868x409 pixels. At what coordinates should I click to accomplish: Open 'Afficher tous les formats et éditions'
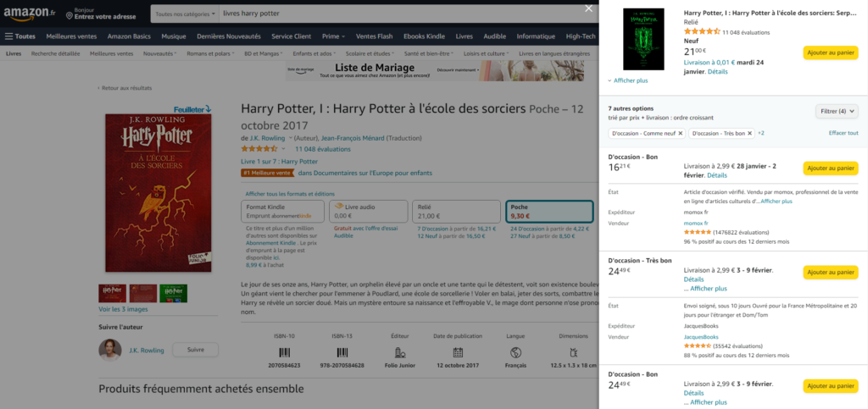coord(290,194)
